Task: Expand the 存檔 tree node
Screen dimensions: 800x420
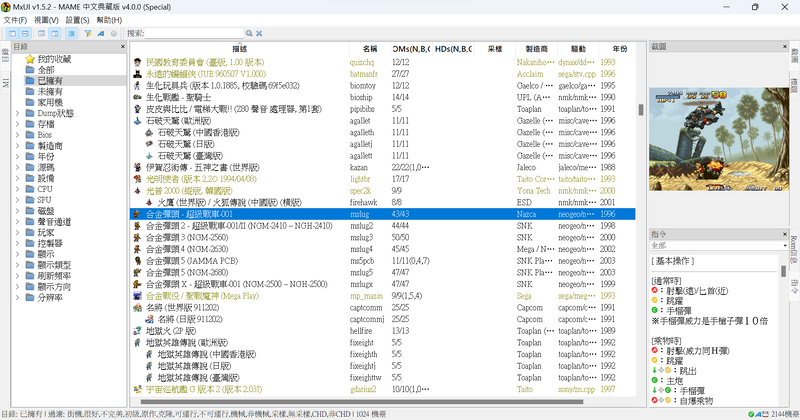Action: [18, 124]
